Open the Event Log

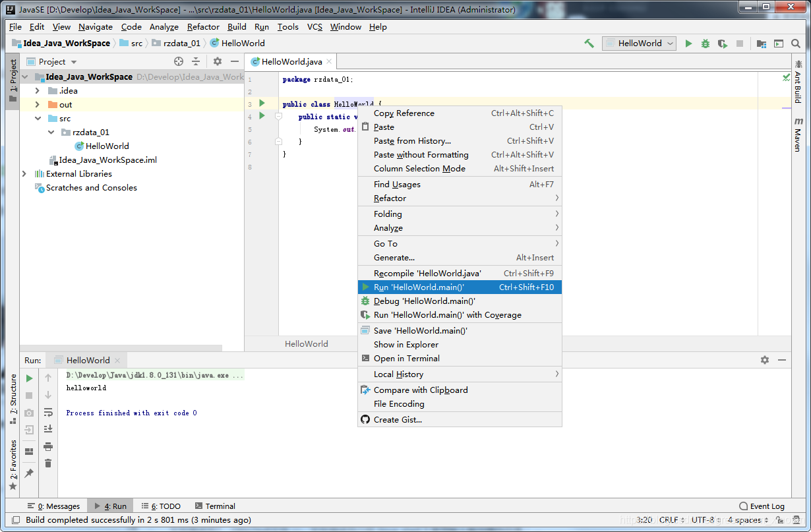tap(762, 506)
